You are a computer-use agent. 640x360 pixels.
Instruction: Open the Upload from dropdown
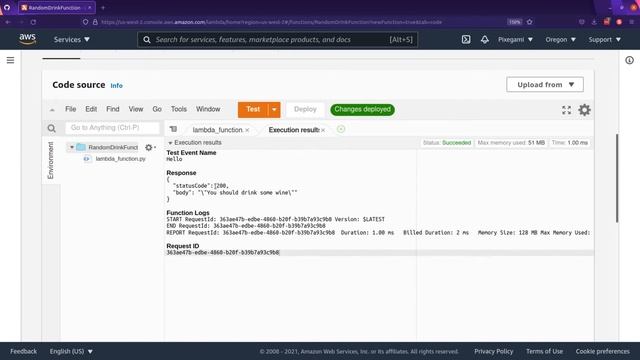coord(545,84)
